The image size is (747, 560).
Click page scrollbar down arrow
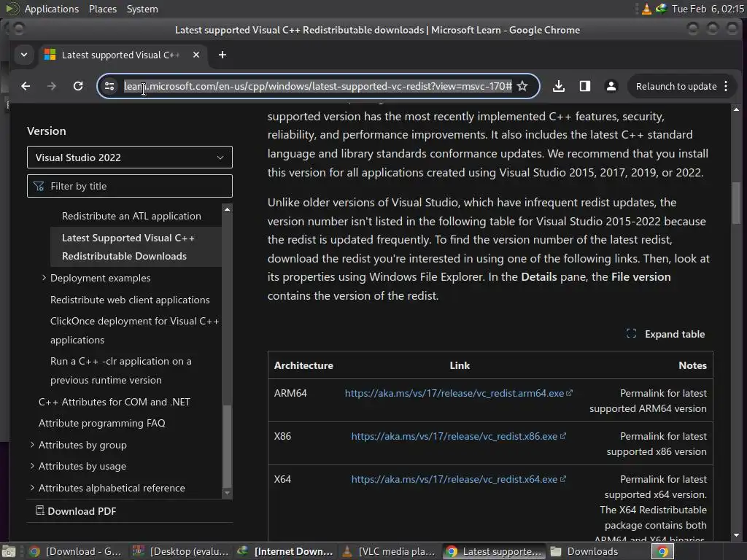point(737,535)
